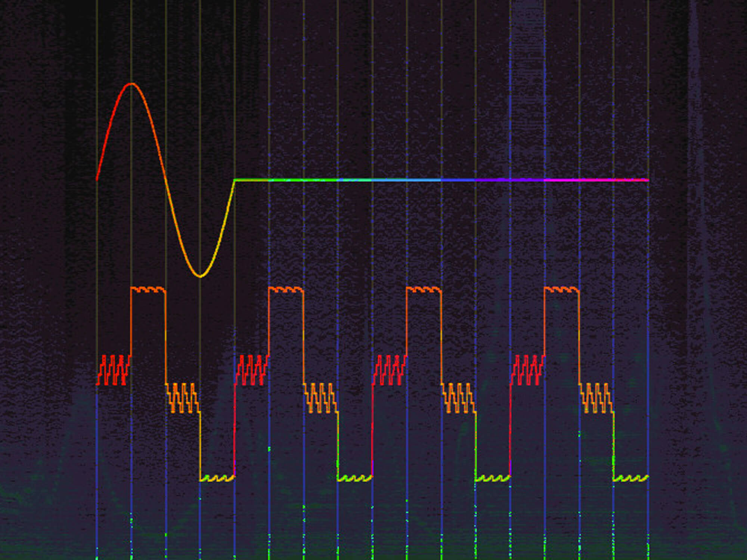Click where the sine wave meets the flat line
Viewport: 747px width, 560px height.
[x=235, y=180]
